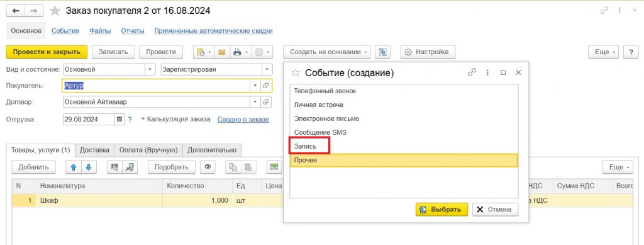Open Основной order type dropdown

coord(150,69)
